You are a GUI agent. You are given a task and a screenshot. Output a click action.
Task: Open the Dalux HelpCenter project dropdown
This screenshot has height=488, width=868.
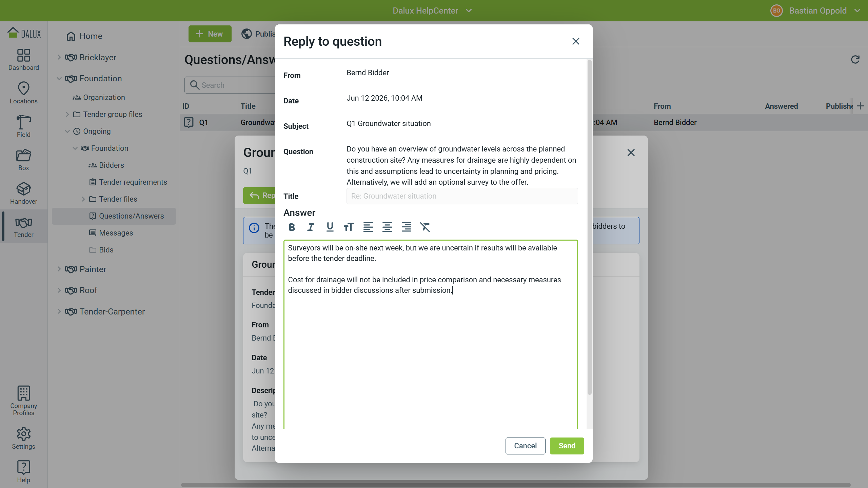[x=432, y=11]
